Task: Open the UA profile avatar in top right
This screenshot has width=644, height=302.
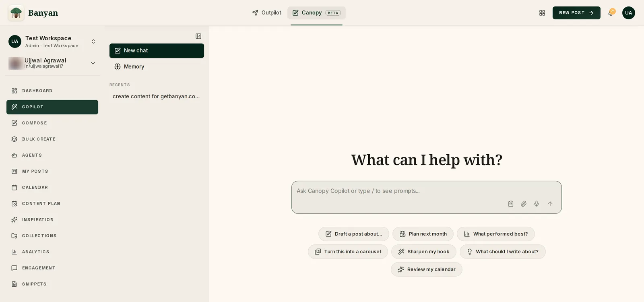Action: 629,13
